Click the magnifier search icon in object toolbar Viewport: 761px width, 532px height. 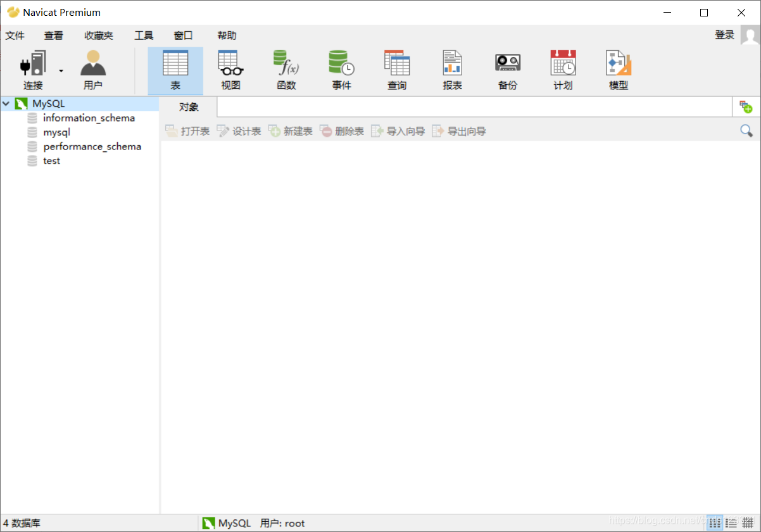click(746, 131)
